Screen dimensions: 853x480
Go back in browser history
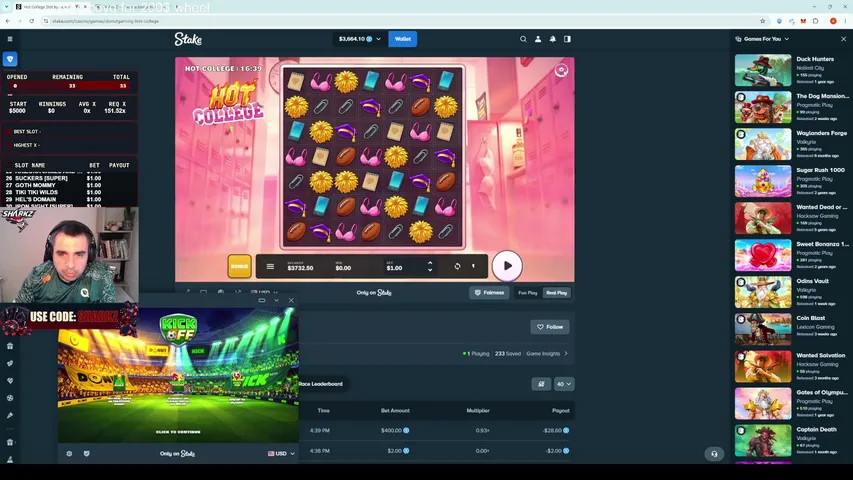(x=8, y=21)
